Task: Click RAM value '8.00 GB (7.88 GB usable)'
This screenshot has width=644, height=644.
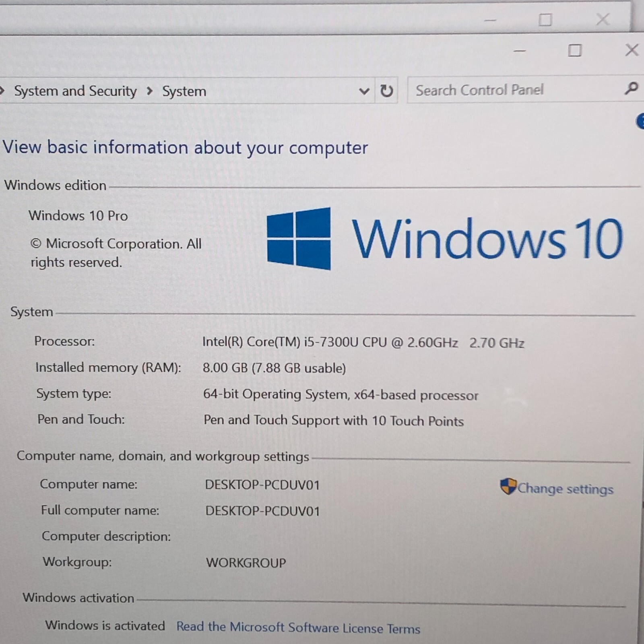Action: pos(274,368)
